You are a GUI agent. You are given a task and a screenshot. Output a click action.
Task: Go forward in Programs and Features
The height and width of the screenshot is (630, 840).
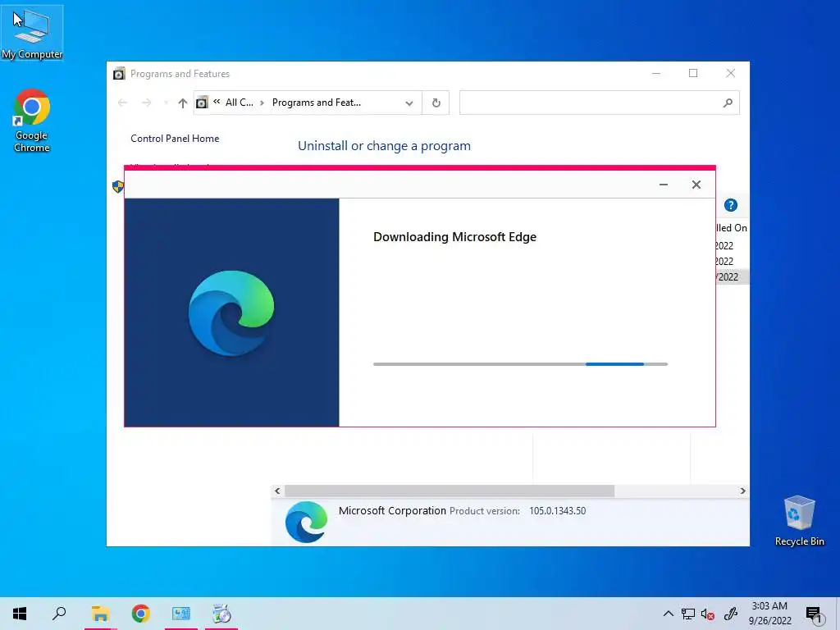point(146,103)
